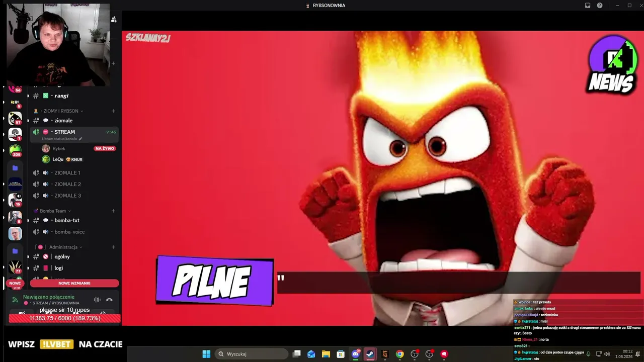Screen dimensions: 644x362
Task: Click the PILNE banner in the stream
Action: tap(215, 282)
